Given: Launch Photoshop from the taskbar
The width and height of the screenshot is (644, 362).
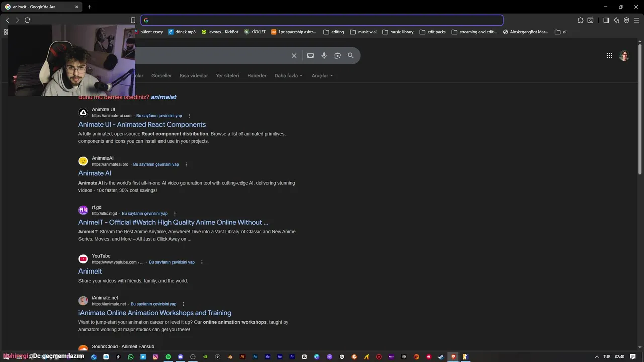Looking at the screenshot, I should [x=255, y=357].
